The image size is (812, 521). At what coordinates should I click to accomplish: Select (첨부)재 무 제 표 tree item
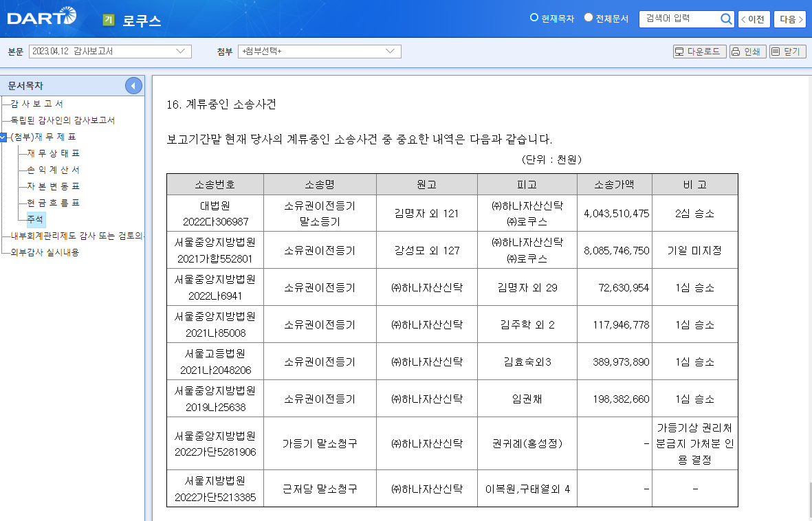click(43, 137)
